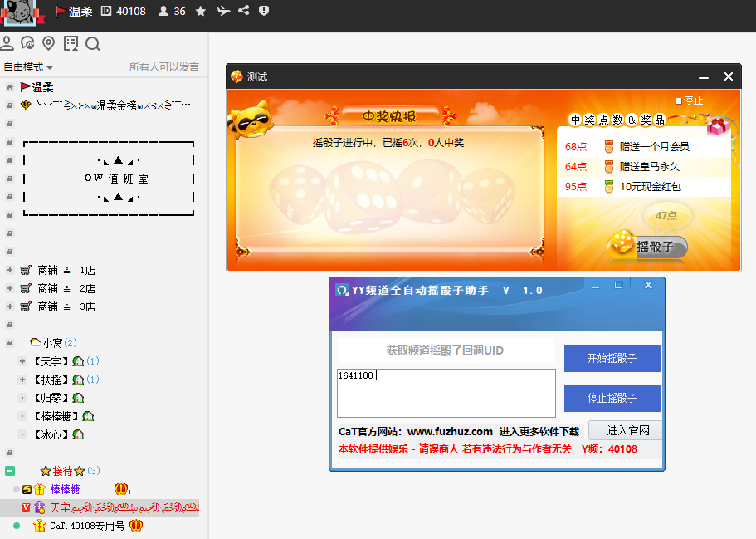Close the 测试 dice window
Image resolution: width=756 pixels, height=539 pixels.
coord(728,76)
